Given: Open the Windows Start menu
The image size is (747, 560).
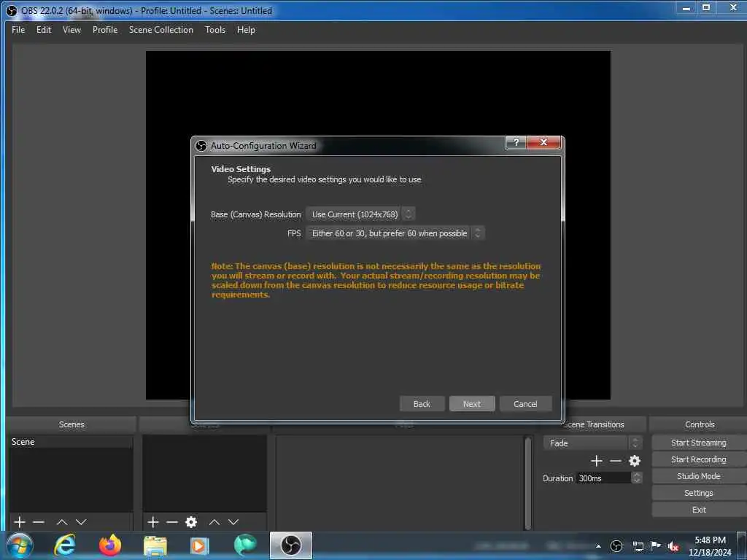Looking at the screenshot, I should (20, 545).
